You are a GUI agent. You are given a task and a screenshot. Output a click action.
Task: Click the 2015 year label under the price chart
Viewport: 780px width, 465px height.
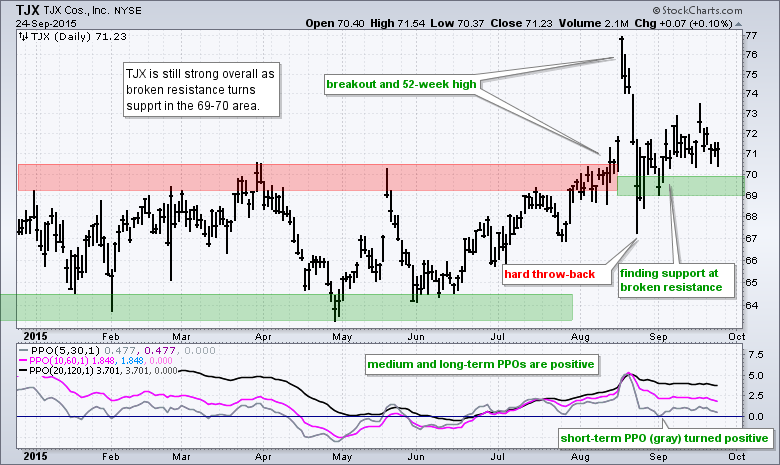[x=36, y=336]
